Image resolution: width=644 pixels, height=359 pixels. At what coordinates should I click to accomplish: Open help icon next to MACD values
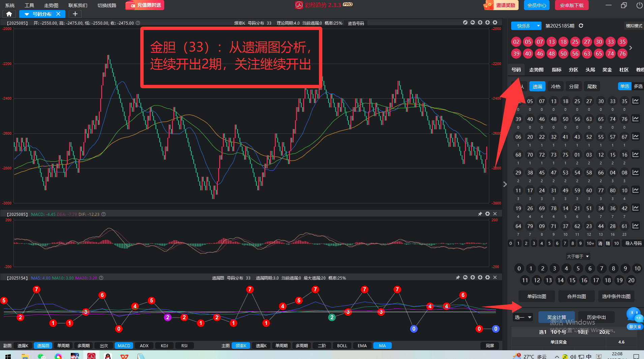tap(104, 214)
